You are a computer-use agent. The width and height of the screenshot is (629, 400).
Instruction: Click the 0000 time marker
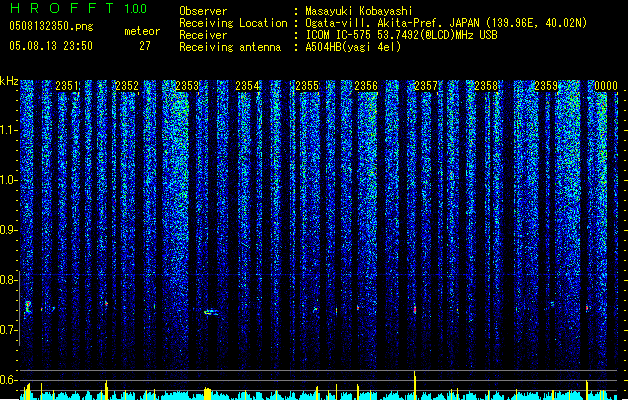tap(606, 86)
